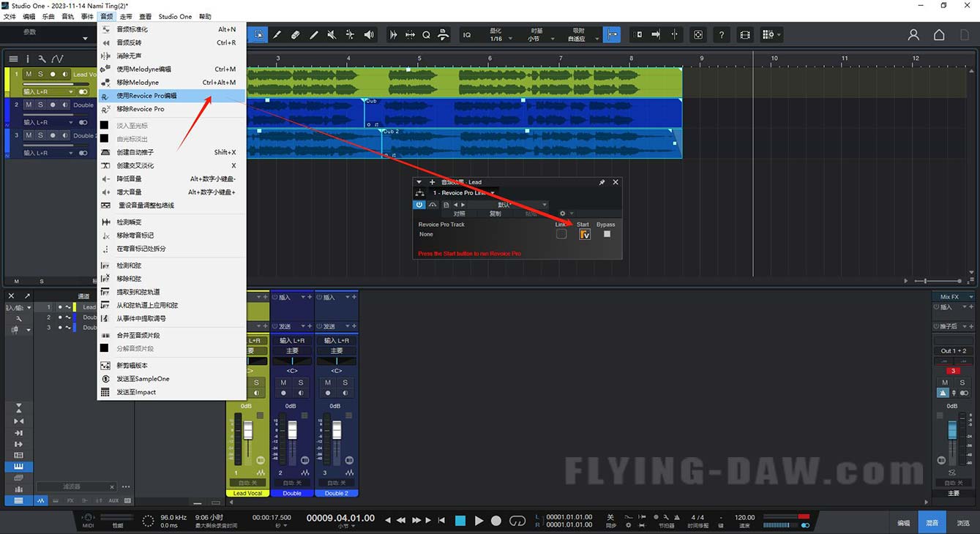Open the MIDI monitor icon in transport
980x534 pixels.
tap(88, 519)
